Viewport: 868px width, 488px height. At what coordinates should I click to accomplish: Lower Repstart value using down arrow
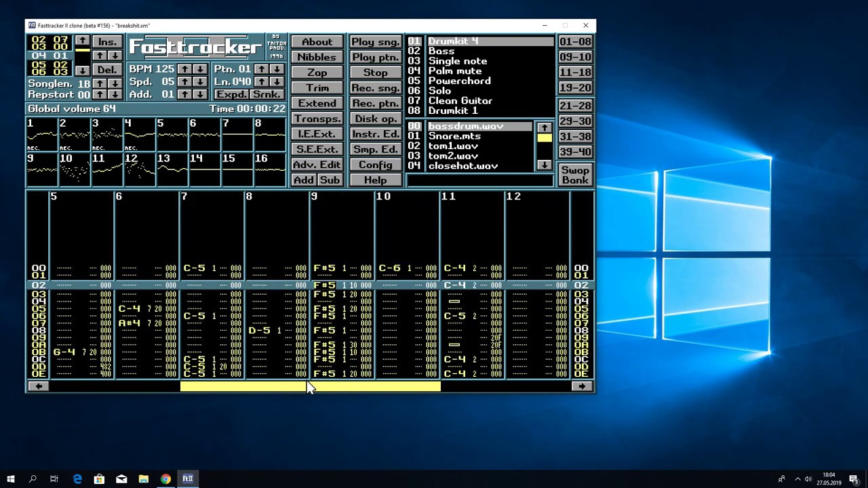tap(115, 94)
